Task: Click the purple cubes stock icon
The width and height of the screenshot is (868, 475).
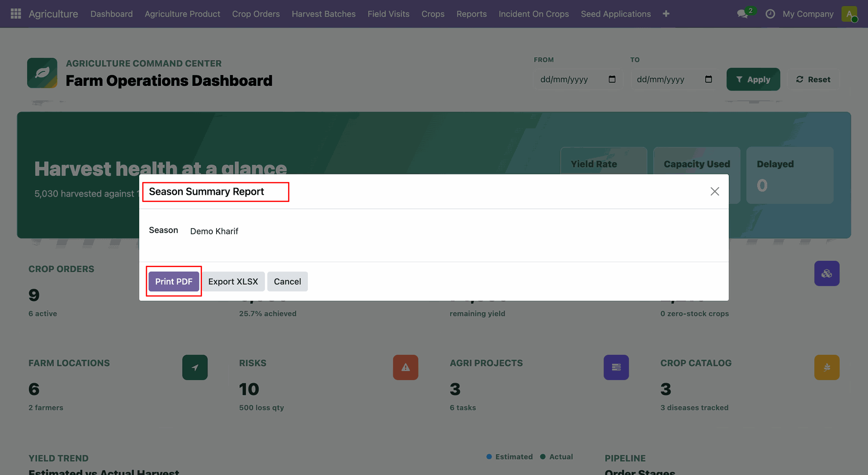Action: pyautogui.click(x=827, y=273)
